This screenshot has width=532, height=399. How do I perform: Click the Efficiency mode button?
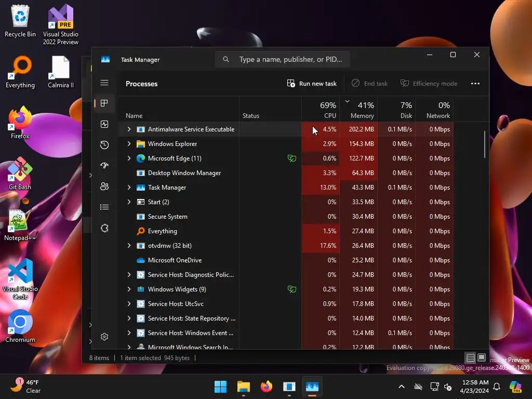point(429,84)
